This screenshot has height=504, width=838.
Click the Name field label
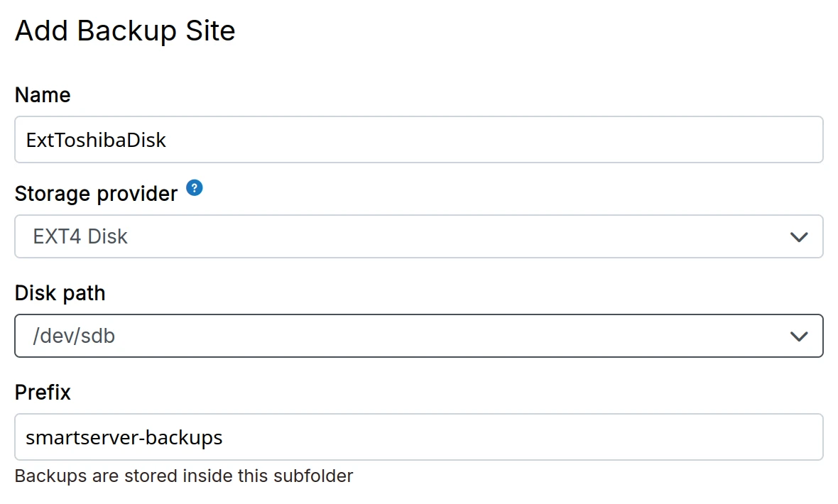tap(43, 95)
